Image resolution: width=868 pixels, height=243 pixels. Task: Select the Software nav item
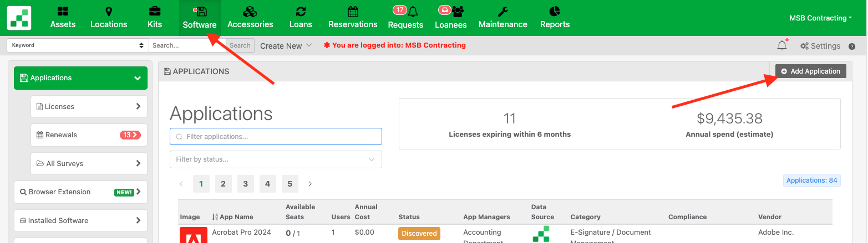coord(200,18)
